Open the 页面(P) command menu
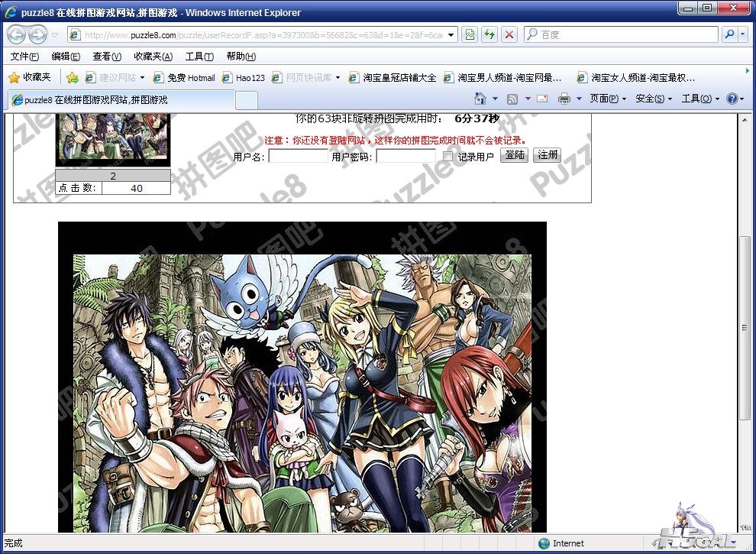The width and height of the screenshot is (756, 554). (x=608, y=99)
